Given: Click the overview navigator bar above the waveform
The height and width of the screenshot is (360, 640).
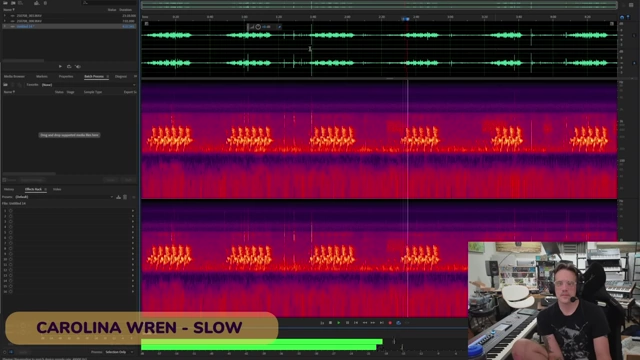Looking at the screenshot, I should click(379, 5).
